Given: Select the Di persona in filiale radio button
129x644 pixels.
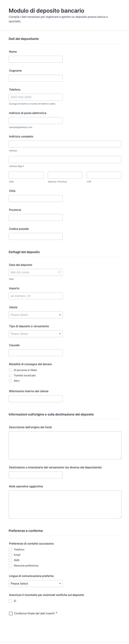Looking at the screenshot, I should 11,370.
